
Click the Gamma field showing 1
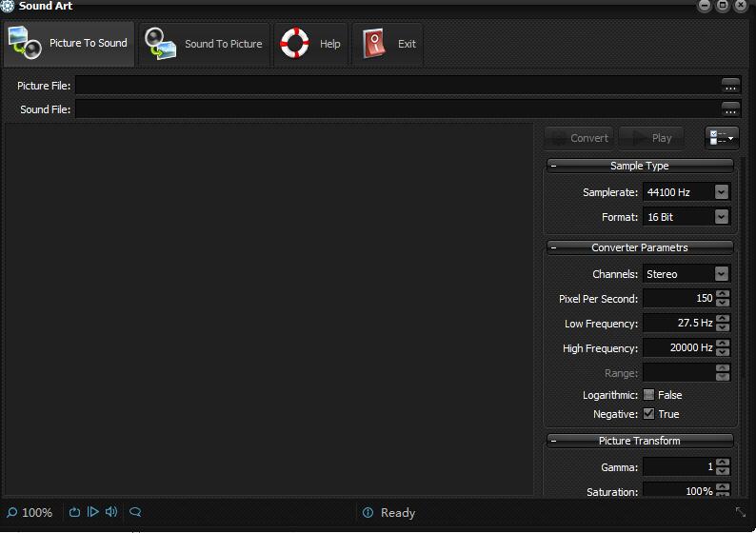(679, 467)
